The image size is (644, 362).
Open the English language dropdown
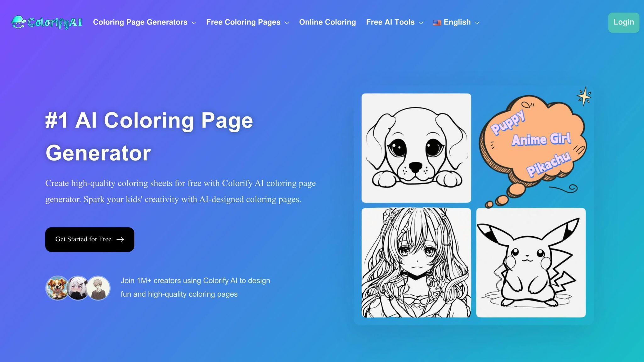tap(457, 22)
